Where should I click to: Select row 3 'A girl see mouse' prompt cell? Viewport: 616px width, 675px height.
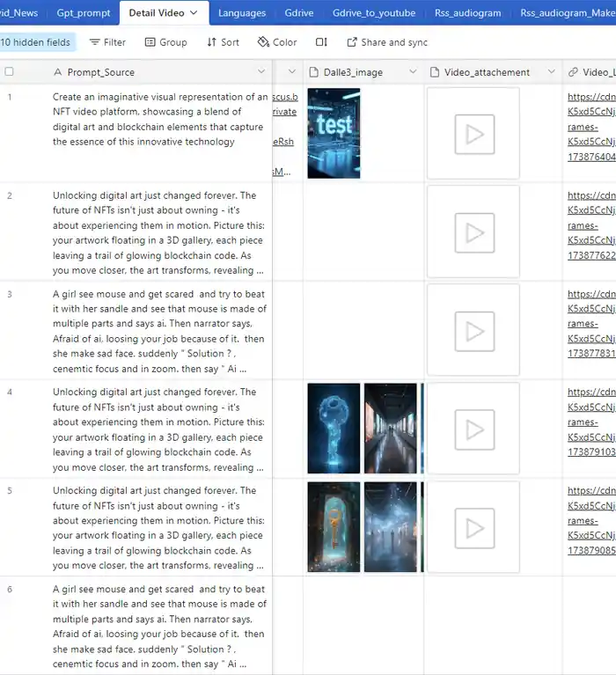[x=159, y=331]
